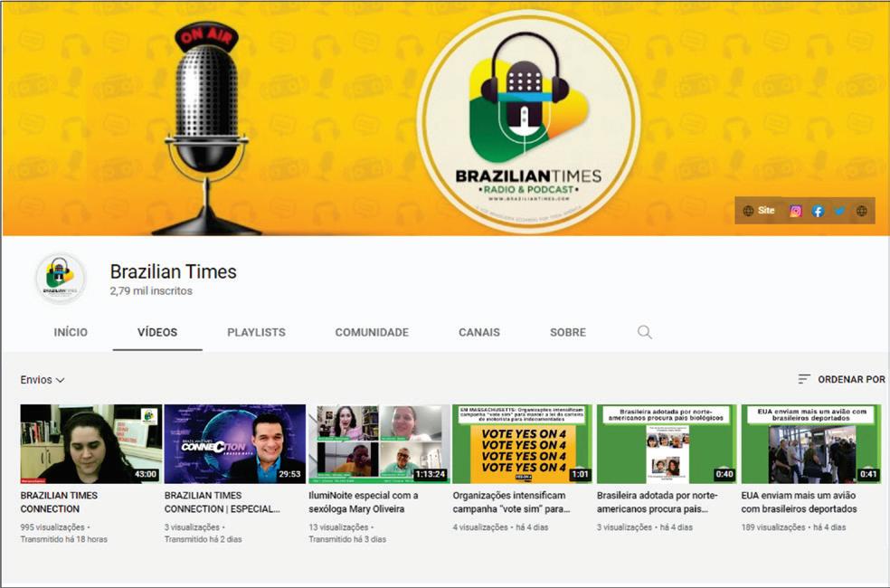Image resolution: width=890 pixels, height=588 pixels.
Task: Open the Twitter link in channel banner
Action: [839, 211]
